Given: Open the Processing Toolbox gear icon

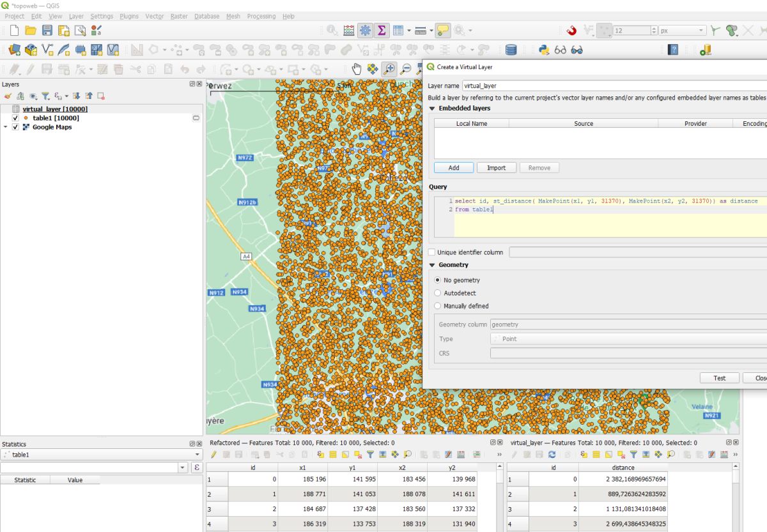Looking at the screenshot, I should click(366, 31).
